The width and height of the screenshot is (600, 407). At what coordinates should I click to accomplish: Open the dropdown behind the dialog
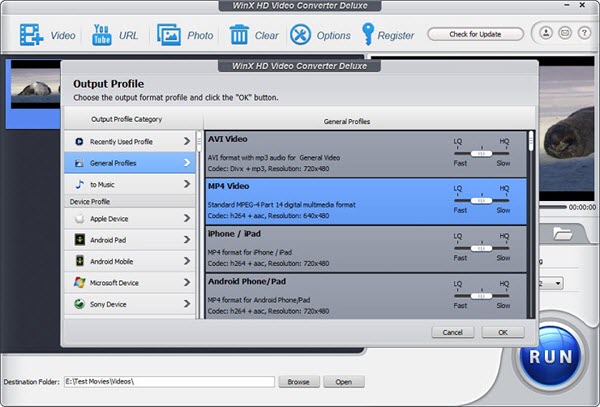tap(558, 283)
